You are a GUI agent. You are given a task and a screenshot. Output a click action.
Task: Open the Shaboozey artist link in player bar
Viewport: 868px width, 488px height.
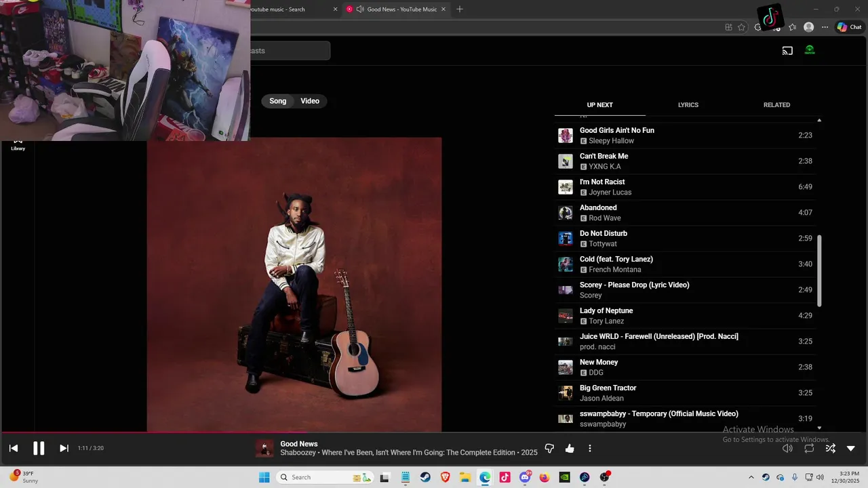(x=298, y=452)
